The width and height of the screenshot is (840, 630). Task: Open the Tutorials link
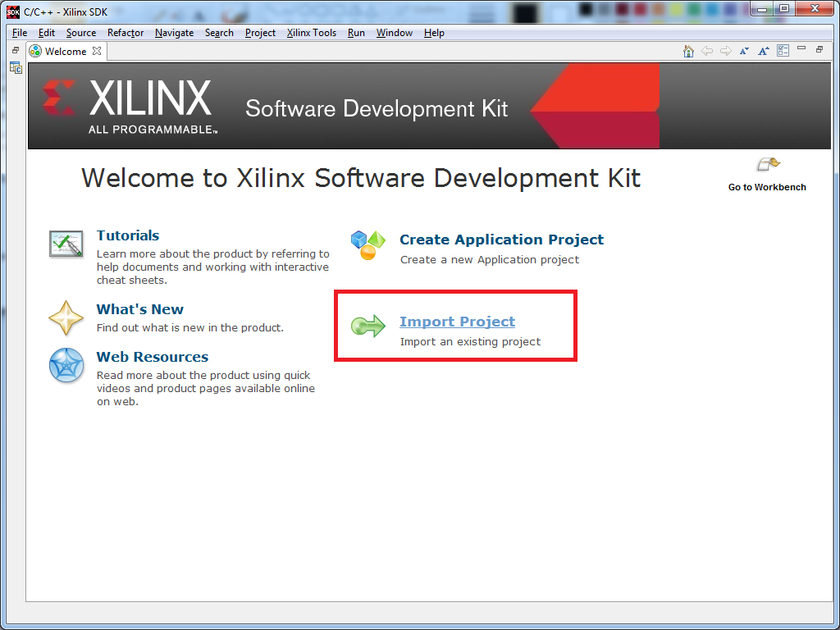(127, 235)
